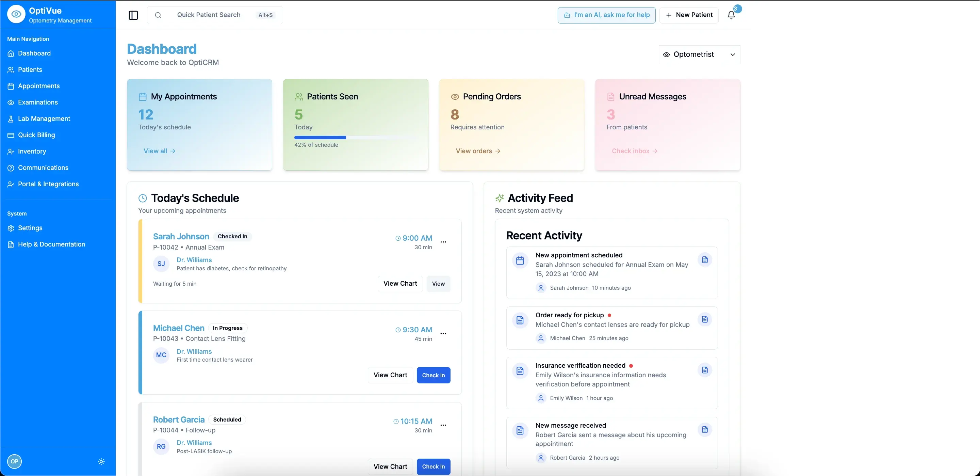Open Communications in the sidebar
This screenshot has height=476, width=980.
click(43, 168)
